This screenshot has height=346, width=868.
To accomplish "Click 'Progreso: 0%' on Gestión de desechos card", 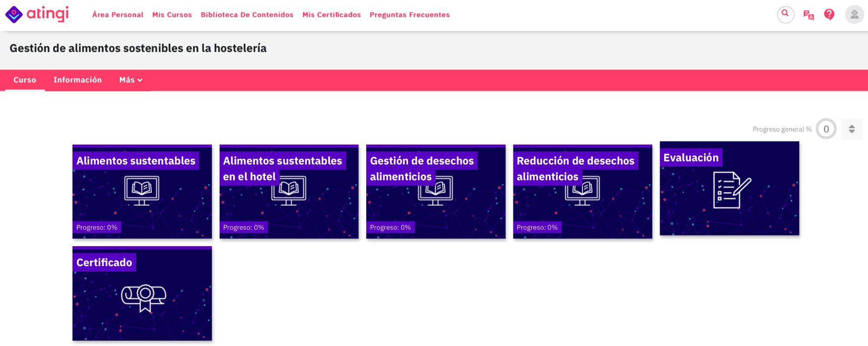I will point(390,227).
